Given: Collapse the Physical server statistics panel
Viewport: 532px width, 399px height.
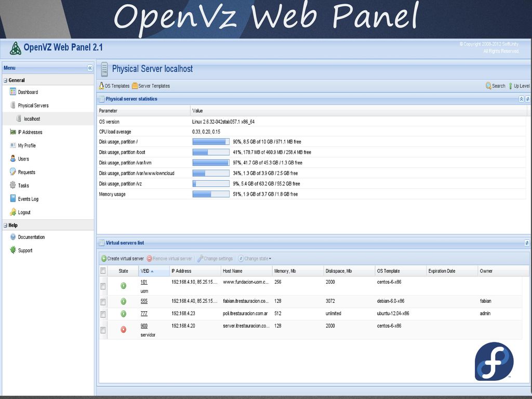Looking at the screenshot, I should (521, 99).
